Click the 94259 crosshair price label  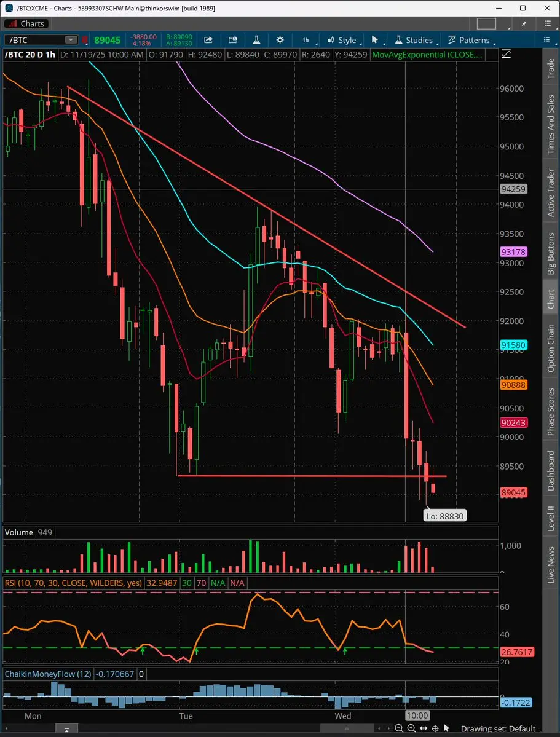coord(513,189)
